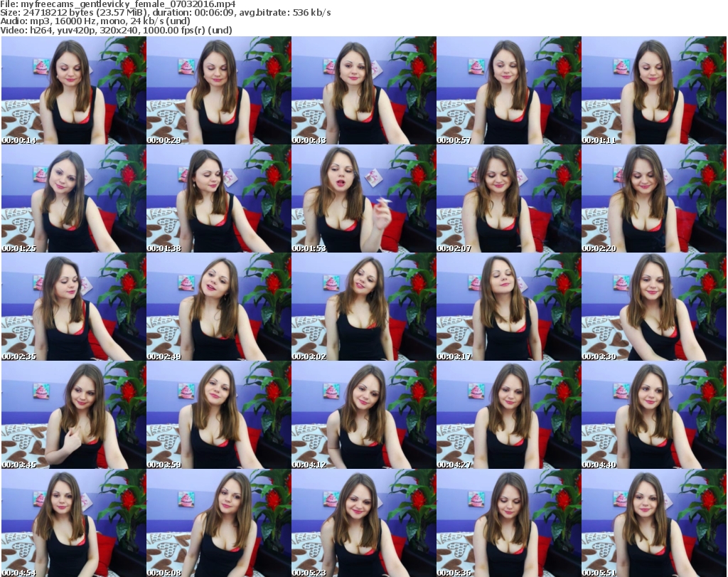Image resolution: width=728 pixels, height=577 pixels.
Task: Click the file name text ending in .mp4
Action: pos(129,4)
